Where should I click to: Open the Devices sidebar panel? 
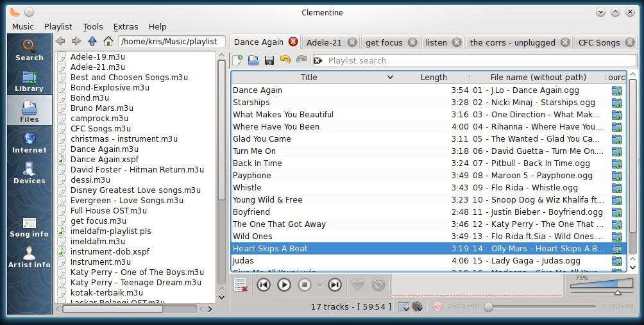29,173
